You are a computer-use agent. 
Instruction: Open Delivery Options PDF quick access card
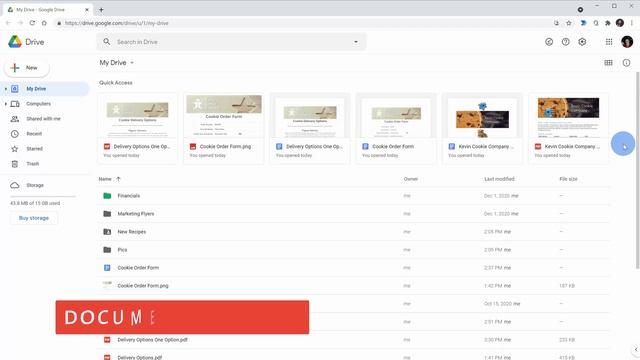[x=138, y=129]
